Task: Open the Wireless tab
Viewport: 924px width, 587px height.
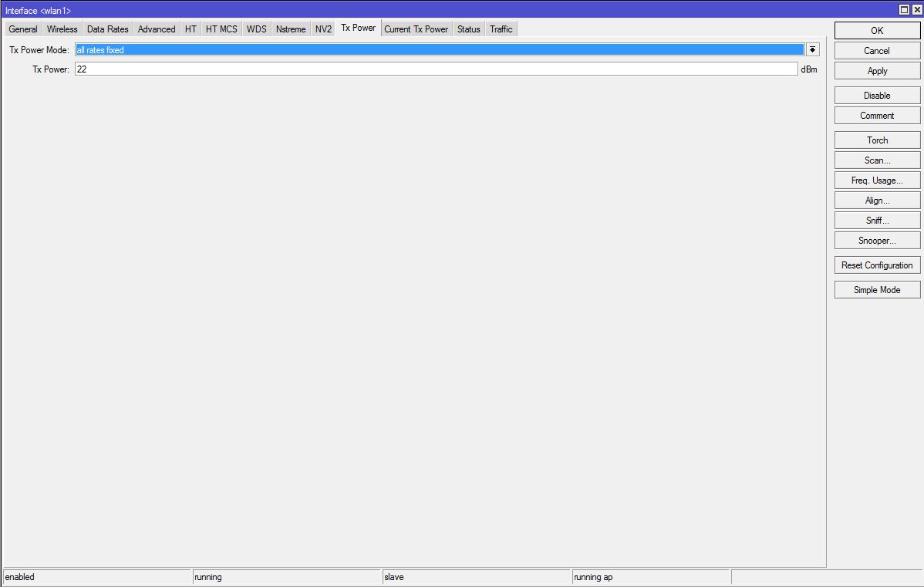Action: pyautogui.click(x=62, y=29)
